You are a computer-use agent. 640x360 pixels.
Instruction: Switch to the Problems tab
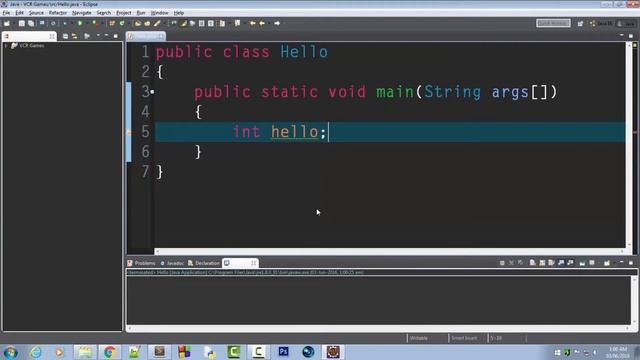141,263
